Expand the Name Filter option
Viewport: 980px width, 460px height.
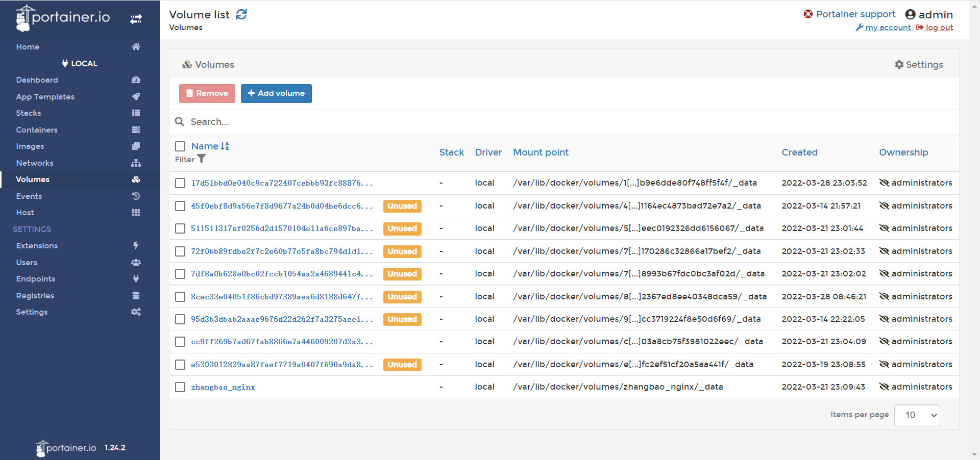tap(190, 160)
